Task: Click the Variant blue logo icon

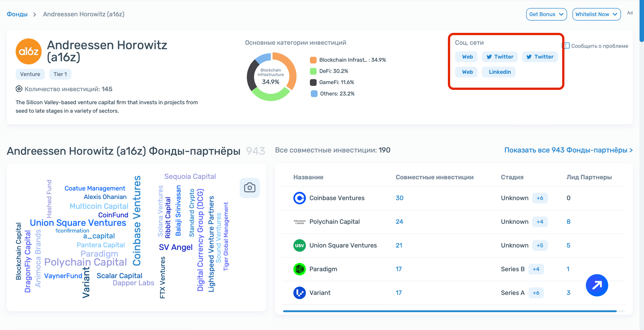Action: [299, 293]
